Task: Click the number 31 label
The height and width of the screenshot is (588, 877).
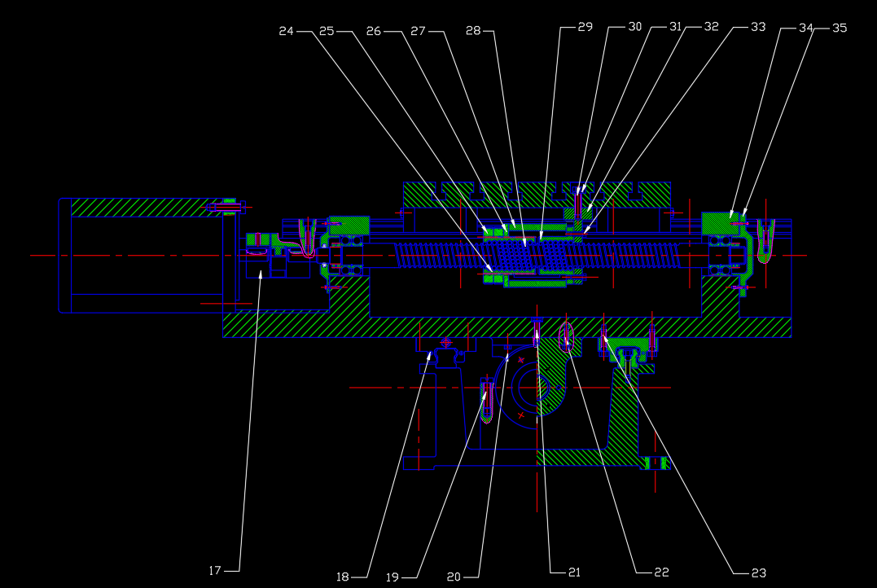Action: pyautogui.click(x=676, y=26)
